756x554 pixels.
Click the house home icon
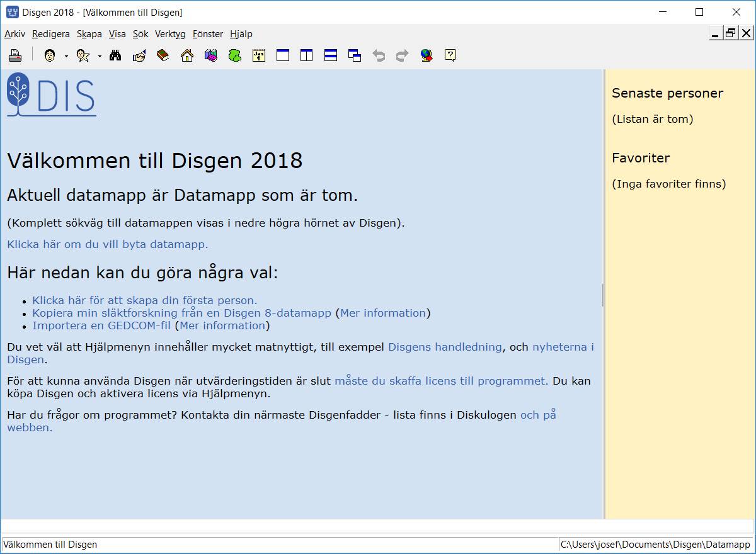(x=187, y=55)
